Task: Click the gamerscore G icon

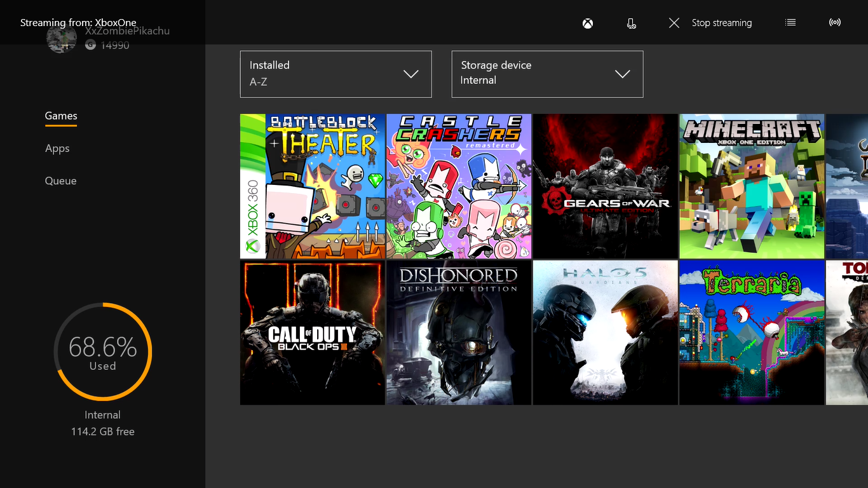Action: pos(90,45)
